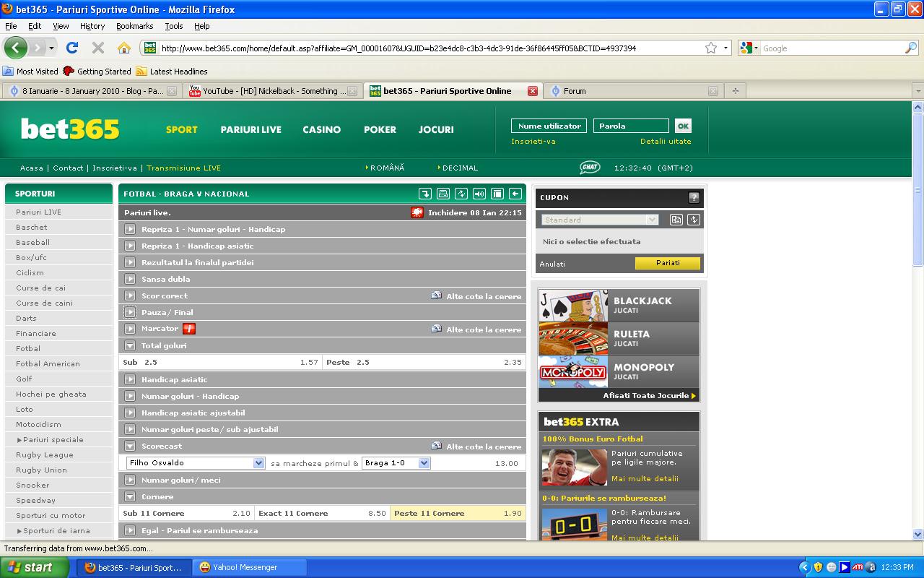
Task: Click the OK login button
Action: pos(683,126)
